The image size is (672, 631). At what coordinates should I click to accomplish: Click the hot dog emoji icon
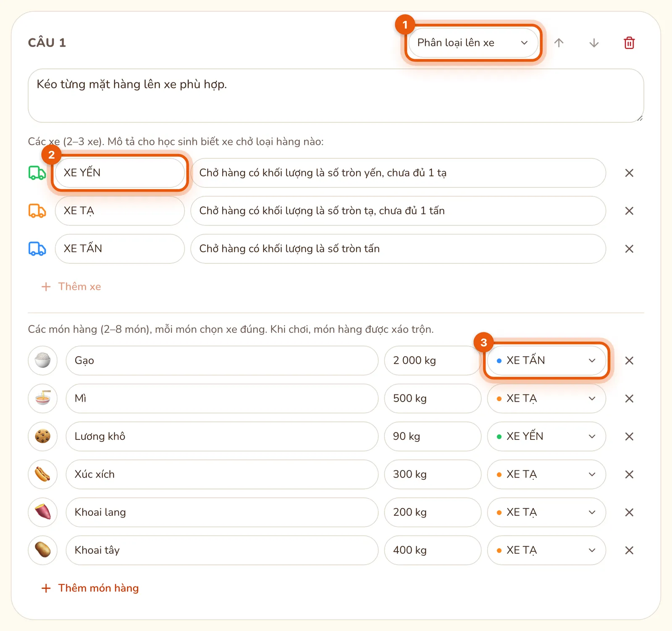(x=43, y=474)
